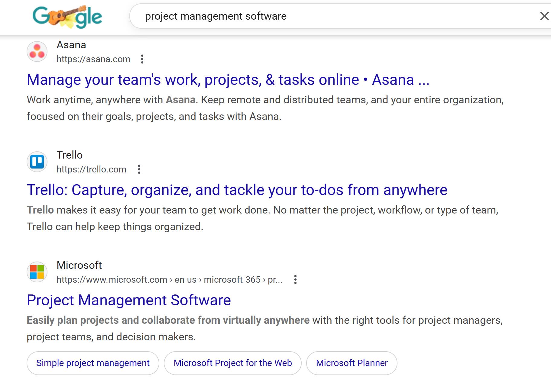Open the Asana result headline link
The width and height of the screenshot is (551, 392).
(228, 80)
